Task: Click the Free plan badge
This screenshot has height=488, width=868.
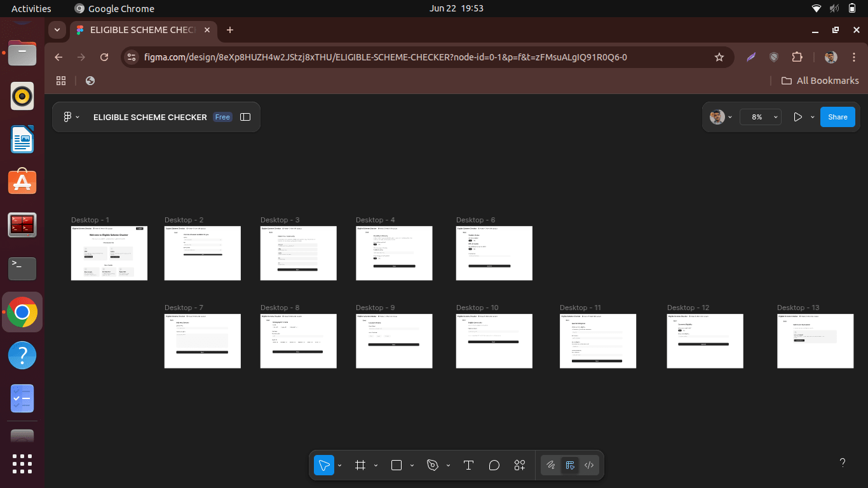Action: [x=222, y=117]
